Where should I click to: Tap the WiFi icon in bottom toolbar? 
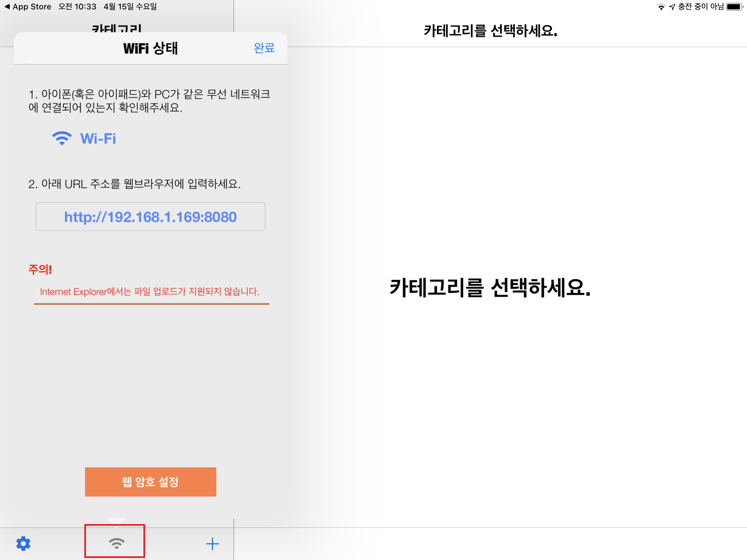[116, 543]
